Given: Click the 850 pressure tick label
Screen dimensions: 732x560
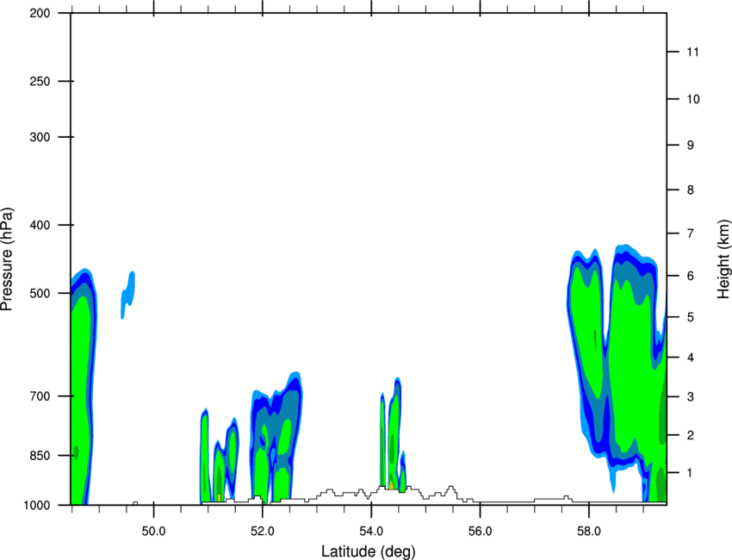Looking at the screenshot, I should pos(40,456).
